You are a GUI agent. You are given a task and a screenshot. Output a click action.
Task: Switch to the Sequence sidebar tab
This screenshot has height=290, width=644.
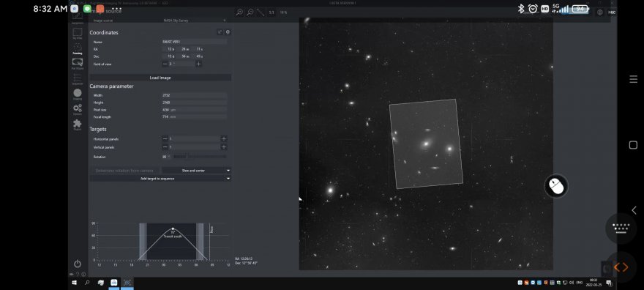click(x=78, y=79)
